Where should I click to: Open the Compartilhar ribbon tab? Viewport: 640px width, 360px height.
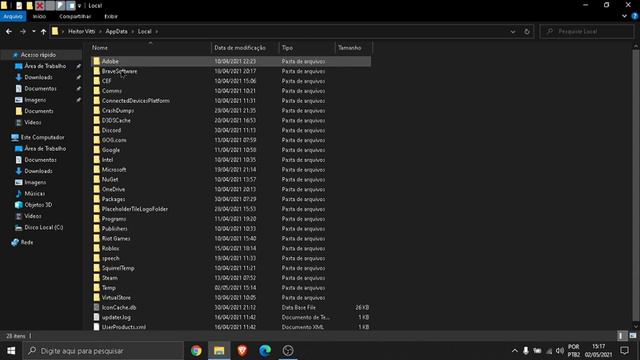(75, 16)
